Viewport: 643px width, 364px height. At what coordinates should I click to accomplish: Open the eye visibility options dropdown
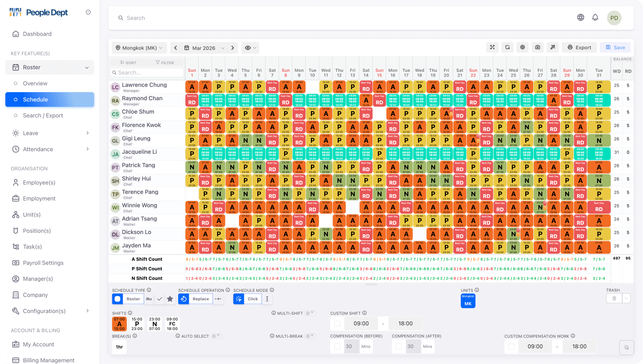pos(250,48)
